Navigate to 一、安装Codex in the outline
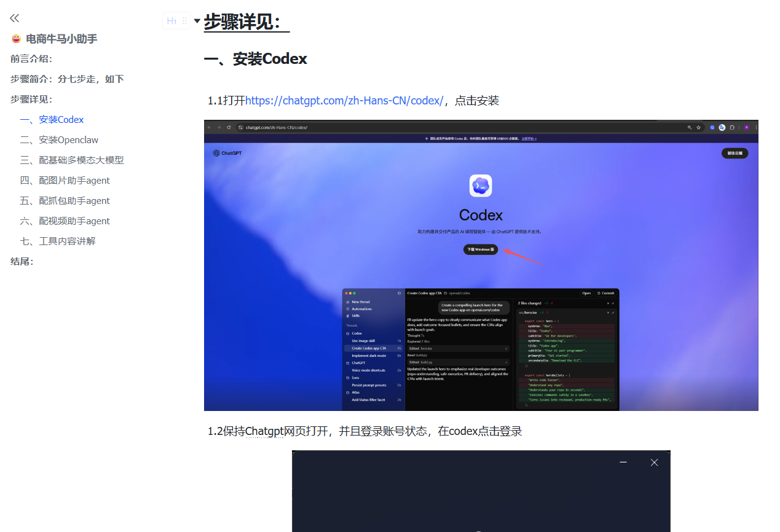The height and width of the screenshot is (532, 780). click(52, 120)
